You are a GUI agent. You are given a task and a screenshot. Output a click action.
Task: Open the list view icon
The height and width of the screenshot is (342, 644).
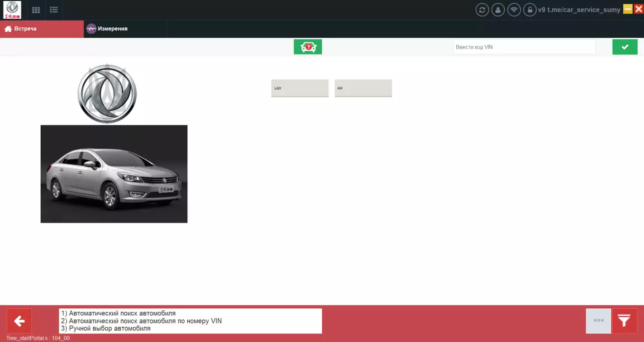tap(54, 10)
